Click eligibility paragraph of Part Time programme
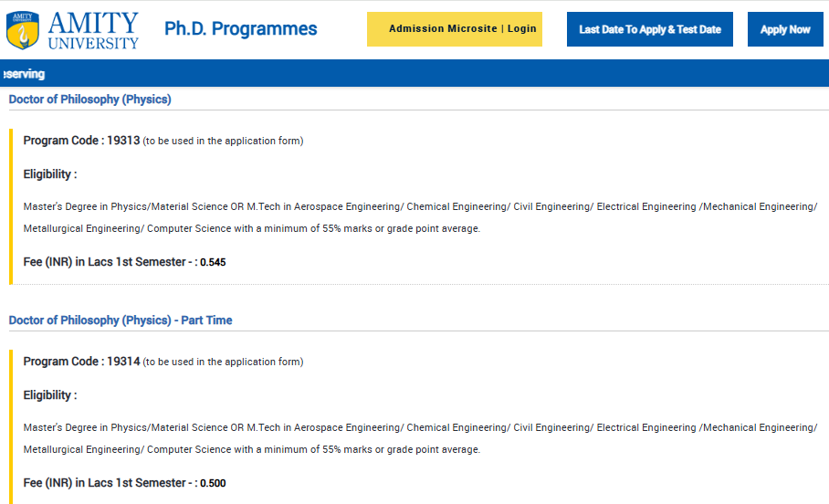 coord(420,438)
